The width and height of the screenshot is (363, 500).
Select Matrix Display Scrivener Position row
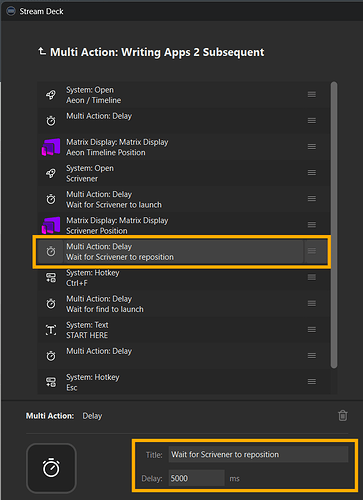coord(184,224)
